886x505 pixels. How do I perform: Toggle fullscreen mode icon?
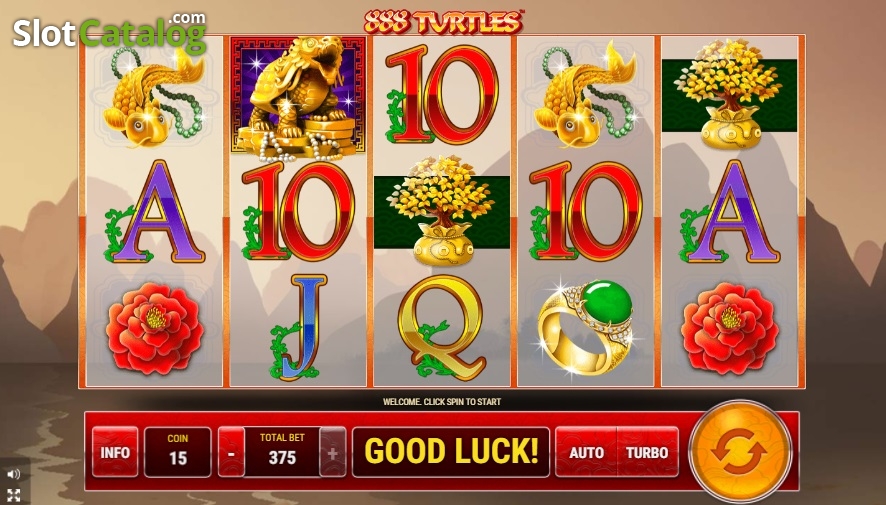click(x=14, y=495)
